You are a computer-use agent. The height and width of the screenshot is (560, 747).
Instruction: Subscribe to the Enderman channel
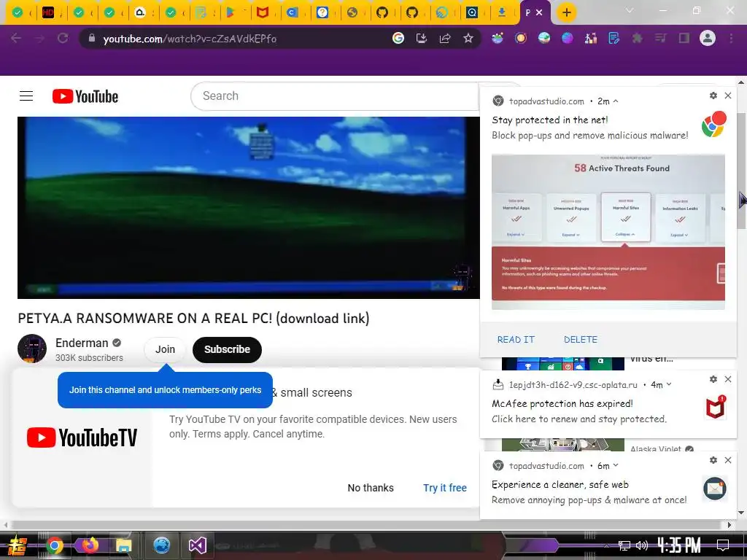pos(228,349)
